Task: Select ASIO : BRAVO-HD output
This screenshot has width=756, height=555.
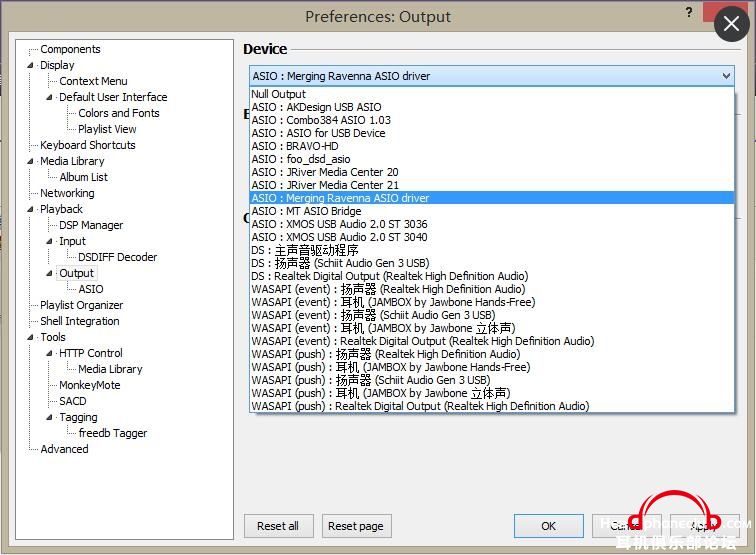Action: 492,146
